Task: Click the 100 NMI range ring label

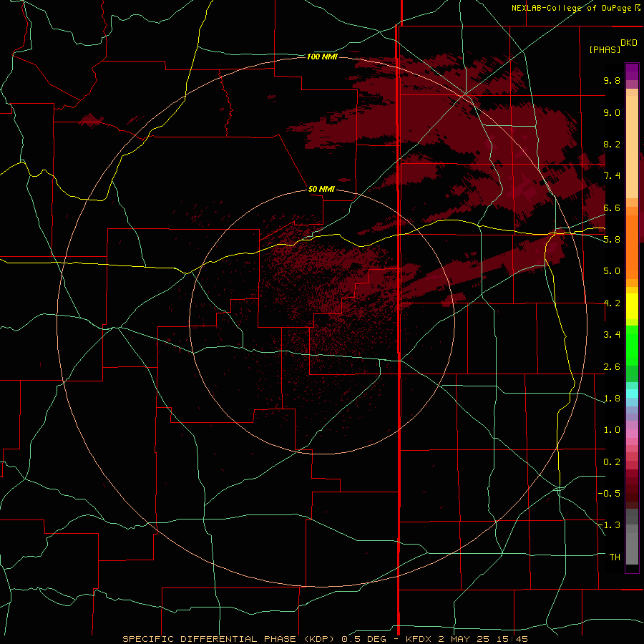Action: (322, 57)
